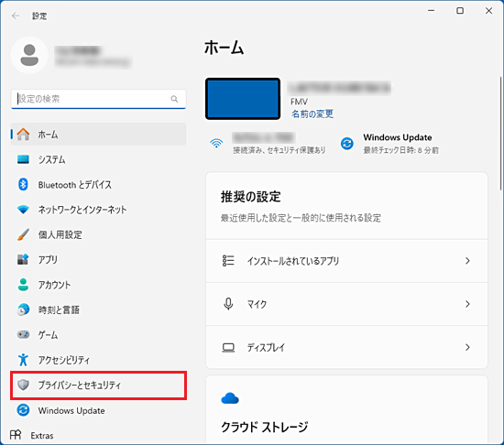Select ホーム in the sidebar
The width and height of the screenshot is (504, 445).
98,135
